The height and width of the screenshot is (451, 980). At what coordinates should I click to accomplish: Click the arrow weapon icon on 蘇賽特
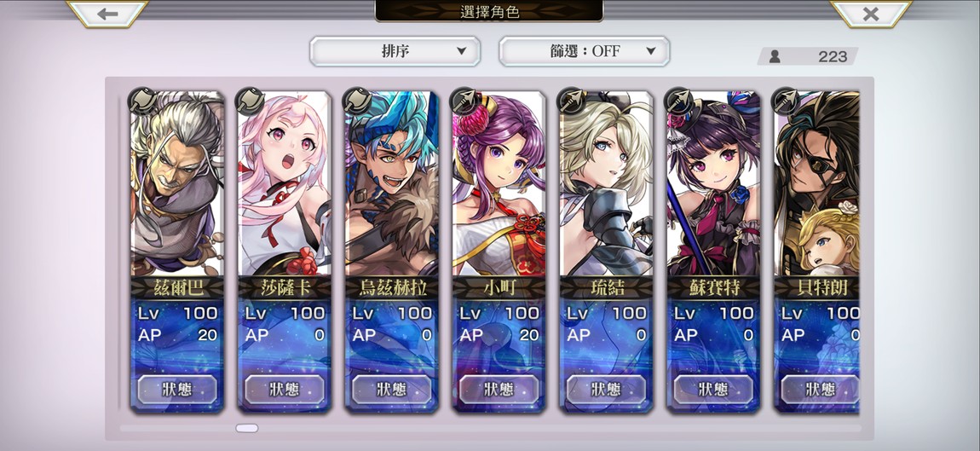click(680, 101)
